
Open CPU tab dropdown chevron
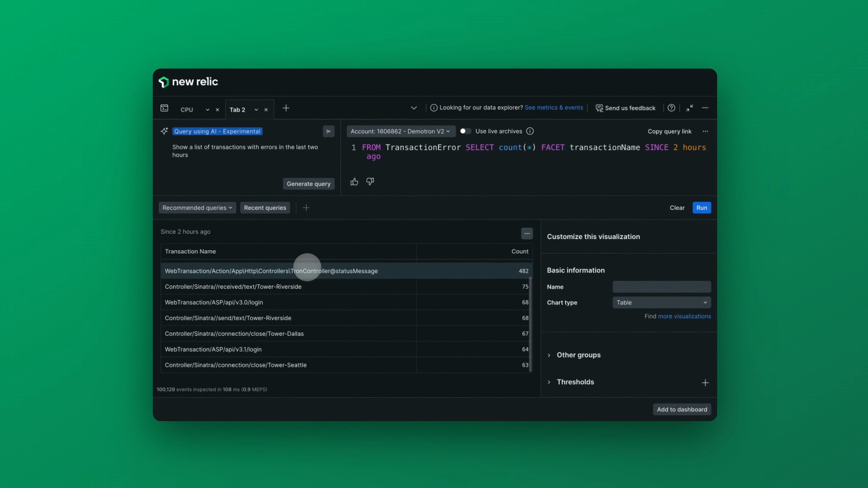pyautogui.click(x=208, y=110)
